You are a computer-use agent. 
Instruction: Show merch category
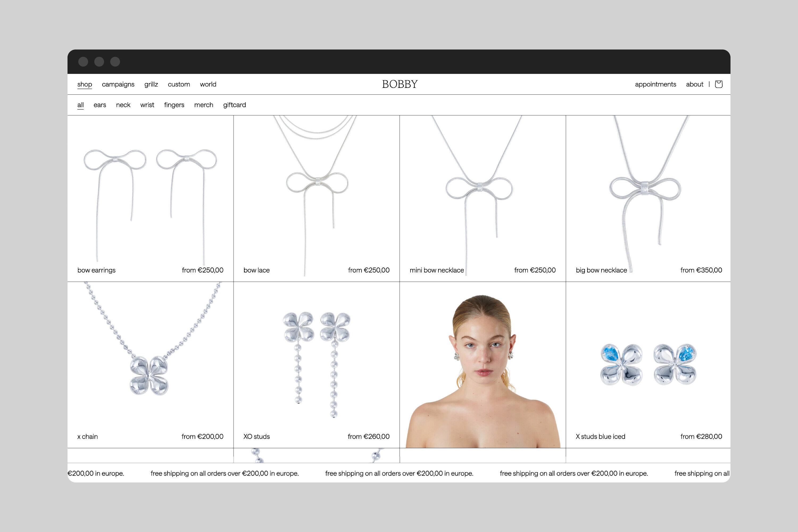(x=203, y=105)
